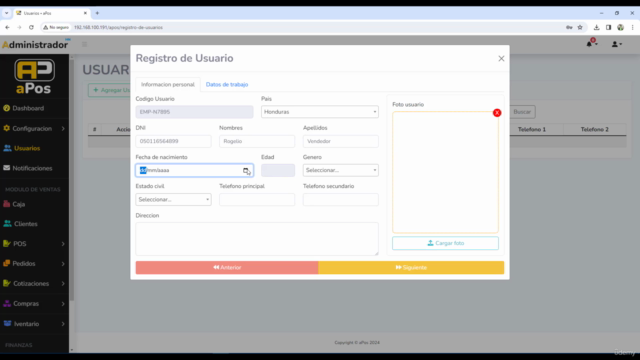Expand the Pedidos sidebar menu
Viewport: 640px width, 360px height.
tap(34, 264)
